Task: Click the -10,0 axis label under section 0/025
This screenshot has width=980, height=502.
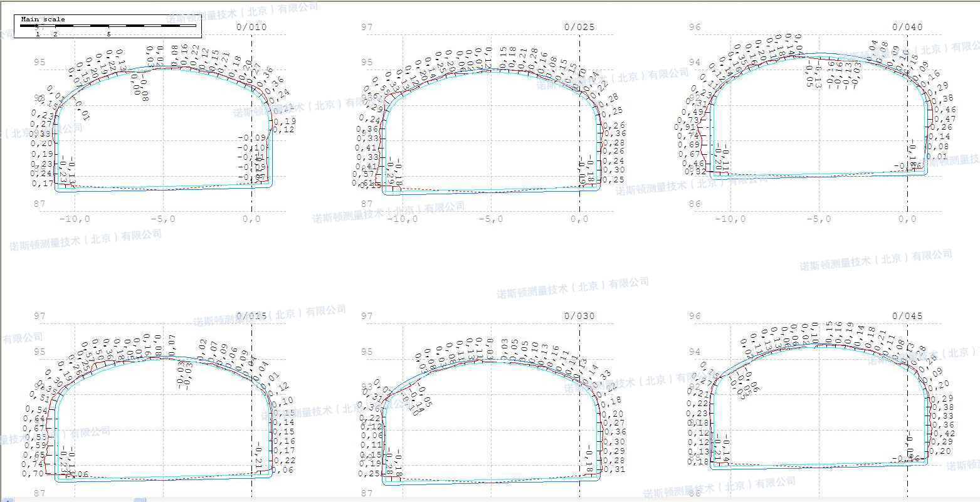Action: pyautogui.click(x=403, y=219)
